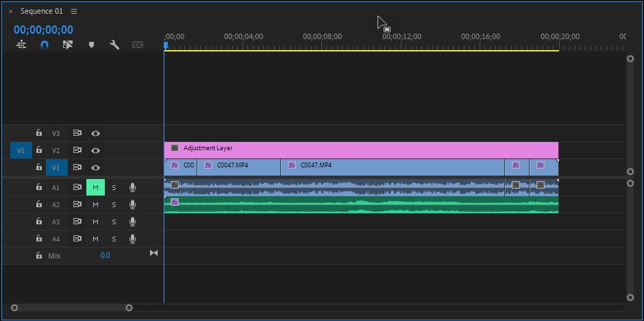The image size is (644, 321).
Task: Unmute track A1 using M button
Action: point(95,187)
